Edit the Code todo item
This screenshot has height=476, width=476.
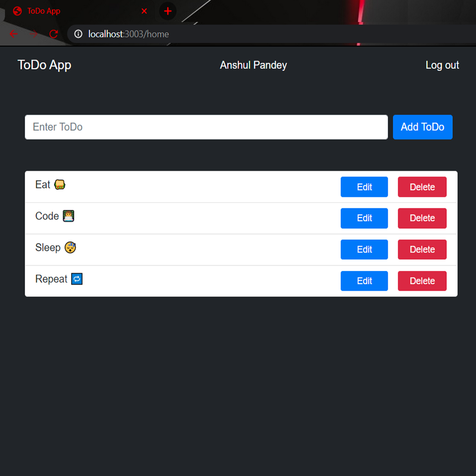tap(364, 218)
